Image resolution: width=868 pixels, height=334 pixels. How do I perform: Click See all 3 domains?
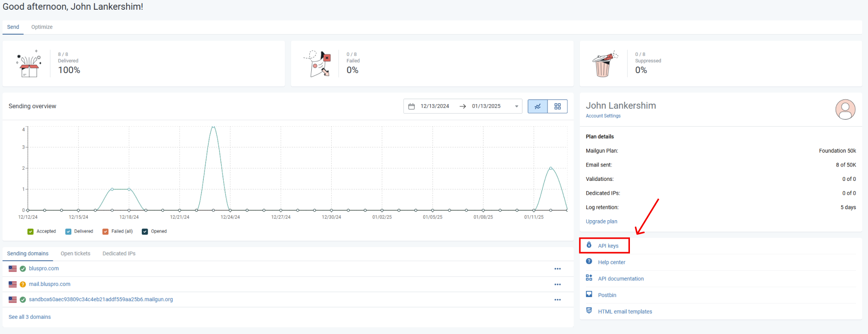coord(30,317)
